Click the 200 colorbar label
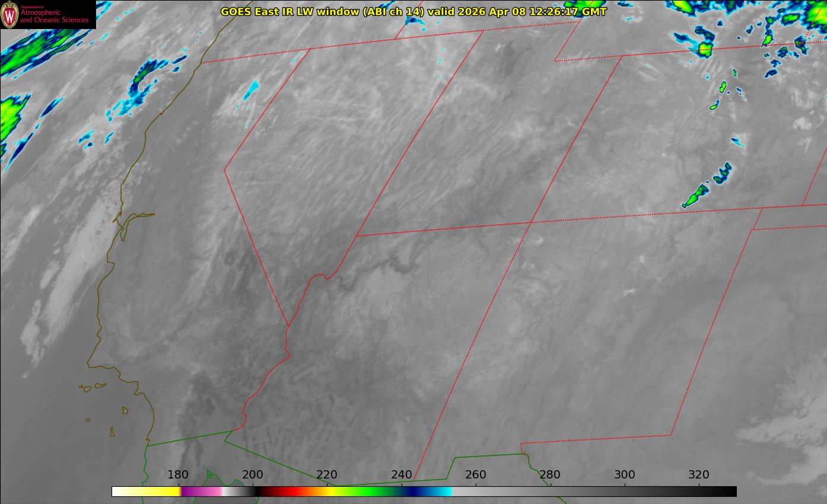The height and width of the screenshot is (504, 827). coord(253,474)
